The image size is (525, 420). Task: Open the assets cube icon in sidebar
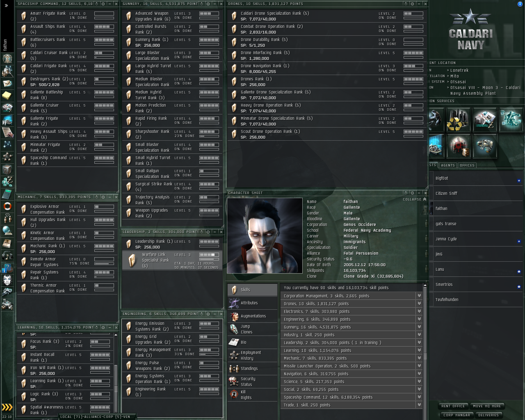[7, 169]
